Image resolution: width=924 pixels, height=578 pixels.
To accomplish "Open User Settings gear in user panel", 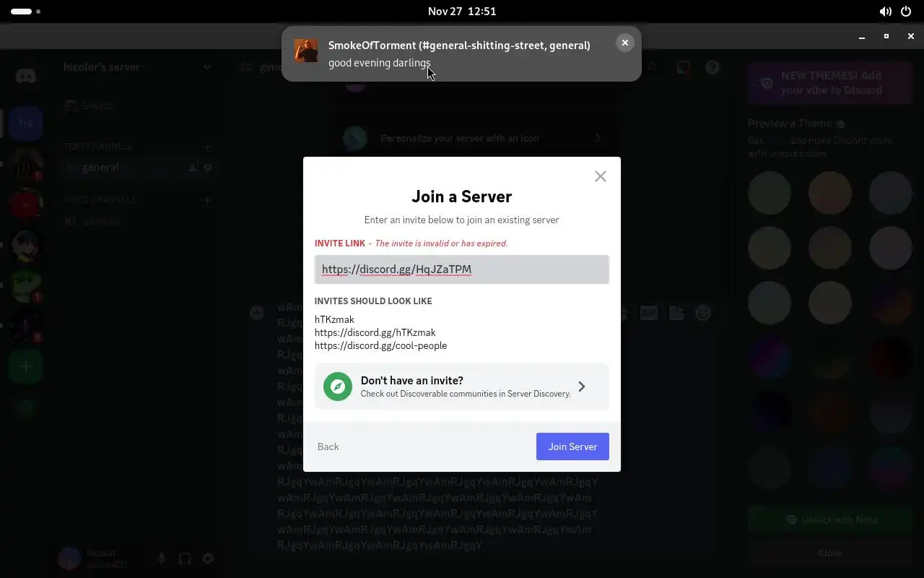I will [208, 558].
